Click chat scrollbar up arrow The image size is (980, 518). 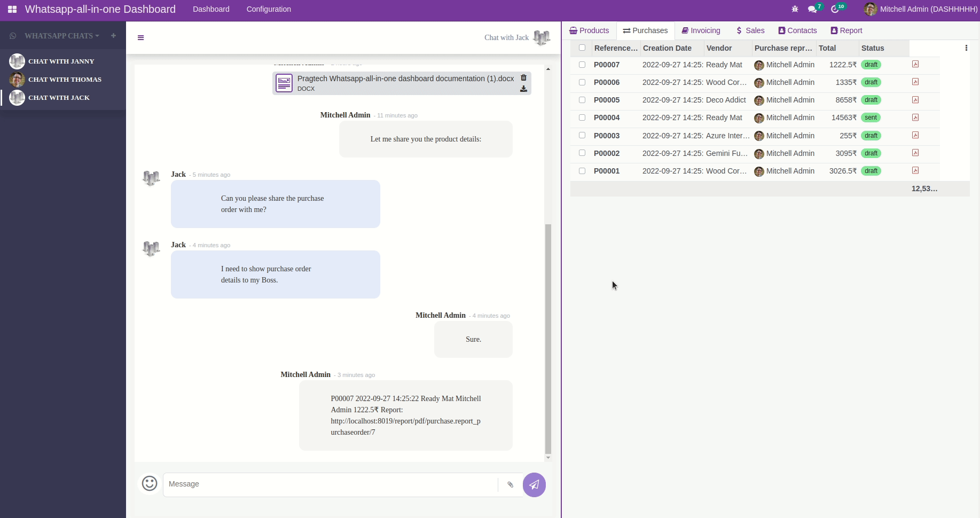pos(548,69)
